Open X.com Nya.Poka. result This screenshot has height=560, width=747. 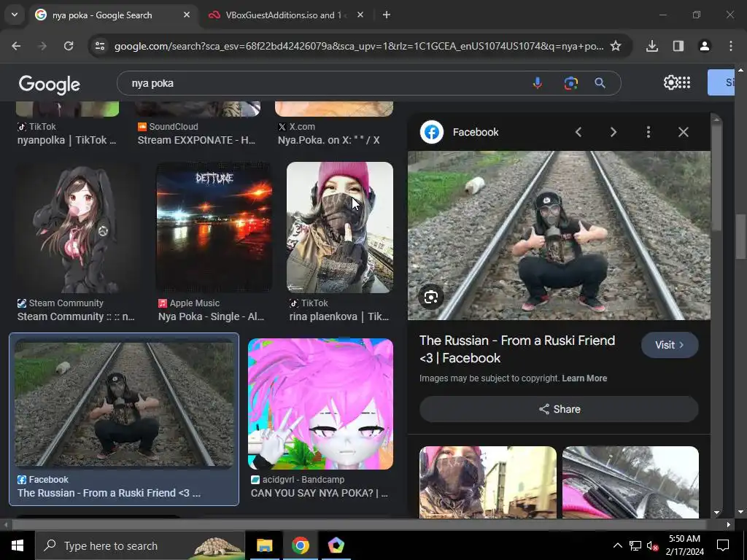pyautogui.click(x=329, y=140)
